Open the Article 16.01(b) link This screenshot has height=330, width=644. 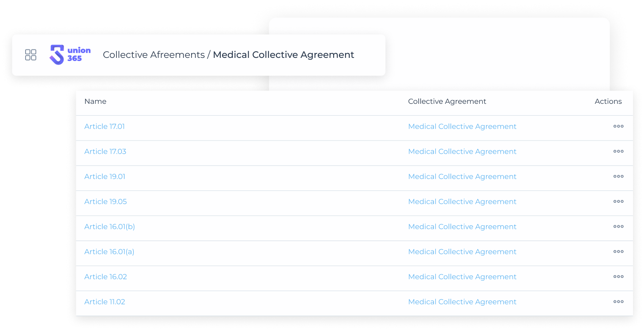[109, 227]
